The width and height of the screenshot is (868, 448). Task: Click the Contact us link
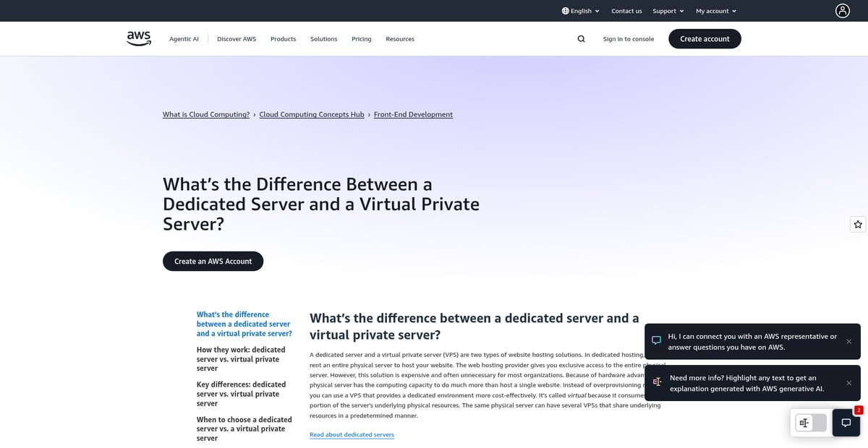click(626, 11)
